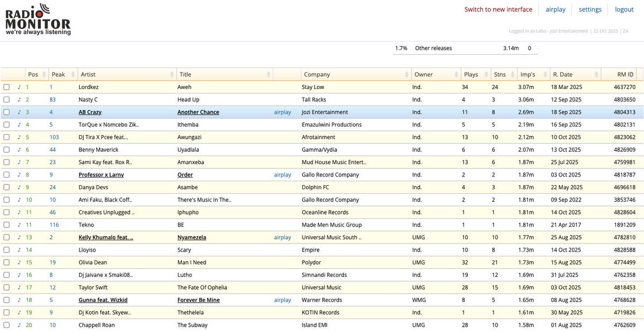Sort table by Owner column

click(436, 75)
